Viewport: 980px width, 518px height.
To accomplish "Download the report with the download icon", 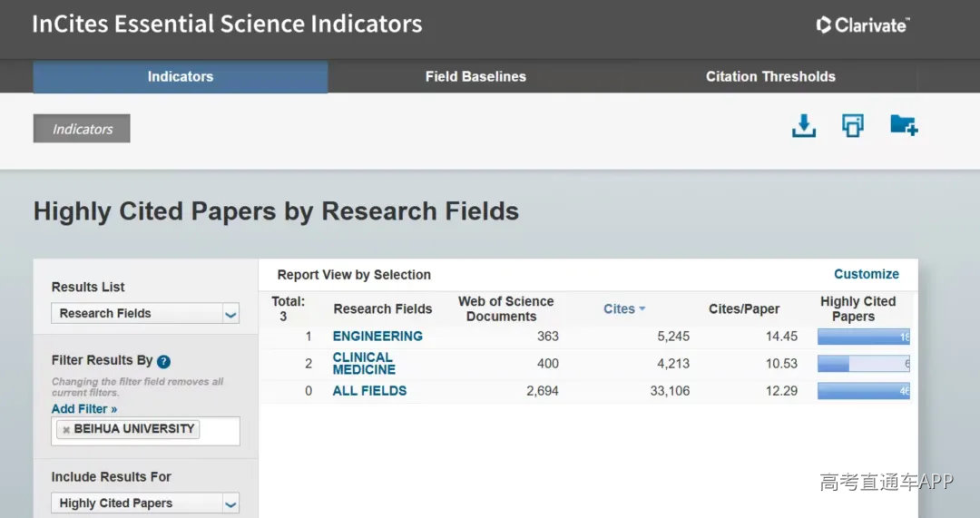I will coord(804,125).
